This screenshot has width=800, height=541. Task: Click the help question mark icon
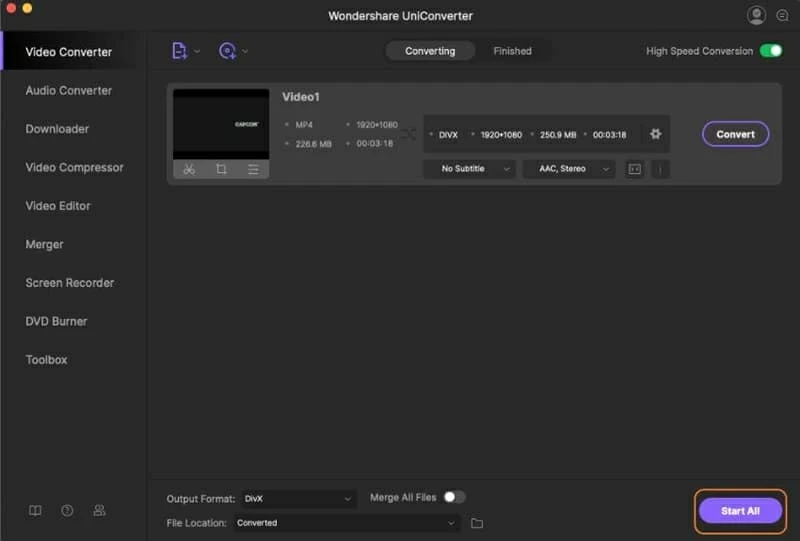click(x=67, y=510)
